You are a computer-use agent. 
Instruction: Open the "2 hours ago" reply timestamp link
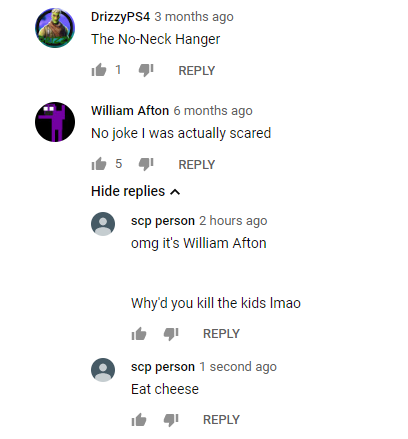pyautogui.click(x=233, y=221)
